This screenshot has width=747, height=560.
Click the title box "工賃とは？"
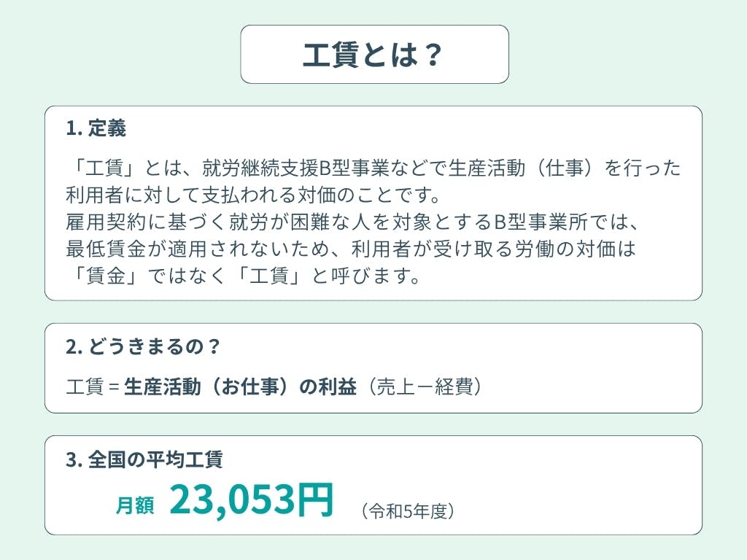pyautogui.click(x=374, y=55)
